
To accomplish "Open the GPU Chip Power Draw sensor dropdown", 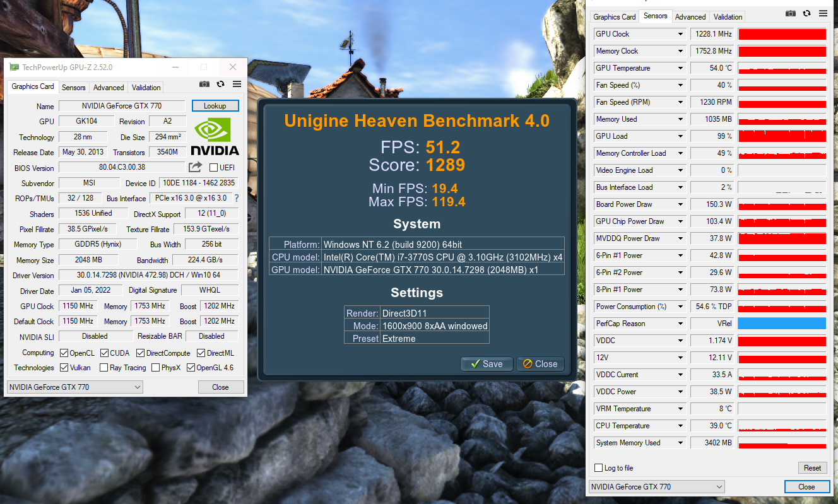I will click(680, 221).
